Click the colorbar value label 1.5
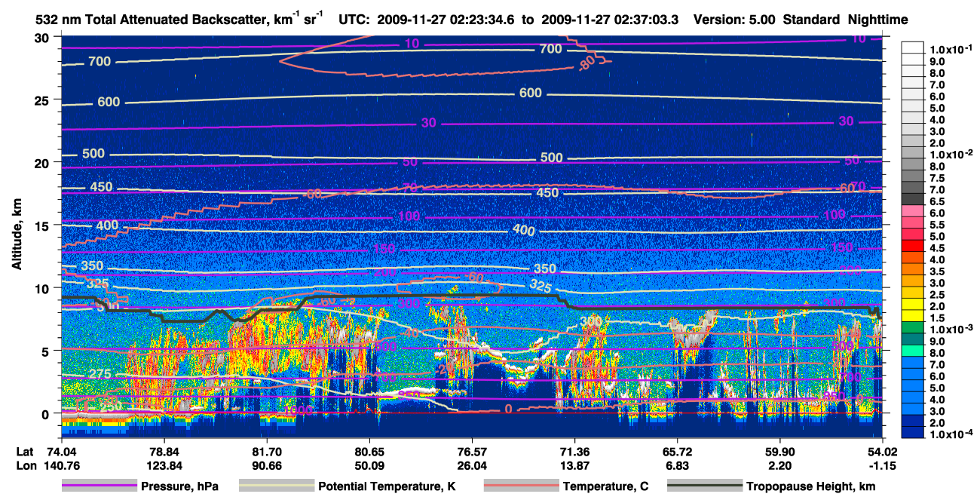The width and height of the screenshot is (980, 503). (937, 318)
